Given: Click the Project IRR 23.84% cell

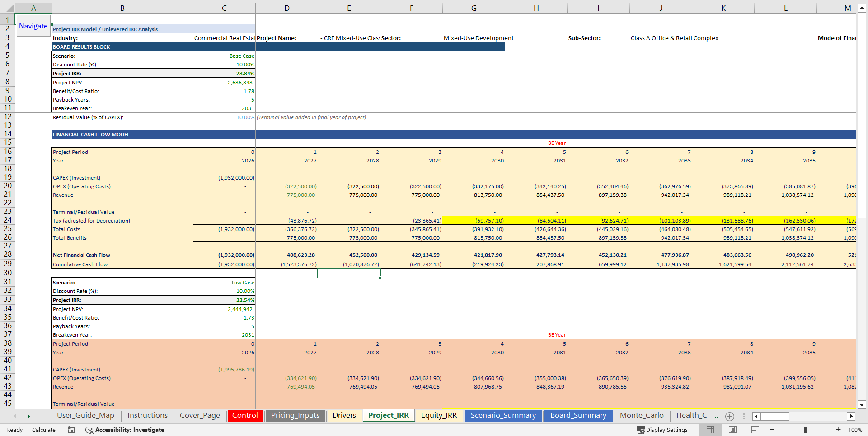Looking at the screenshot, I should click(224, 74).
